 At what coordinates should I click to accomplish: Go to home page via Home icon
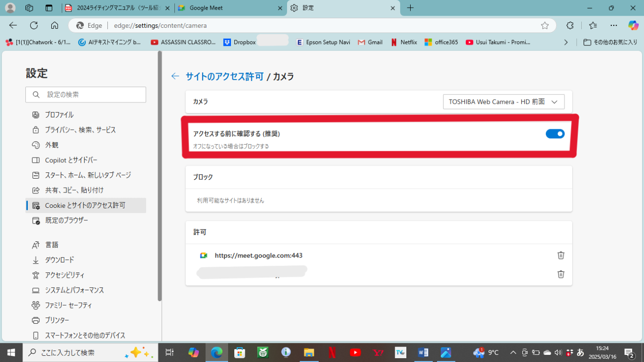[55, 25]
